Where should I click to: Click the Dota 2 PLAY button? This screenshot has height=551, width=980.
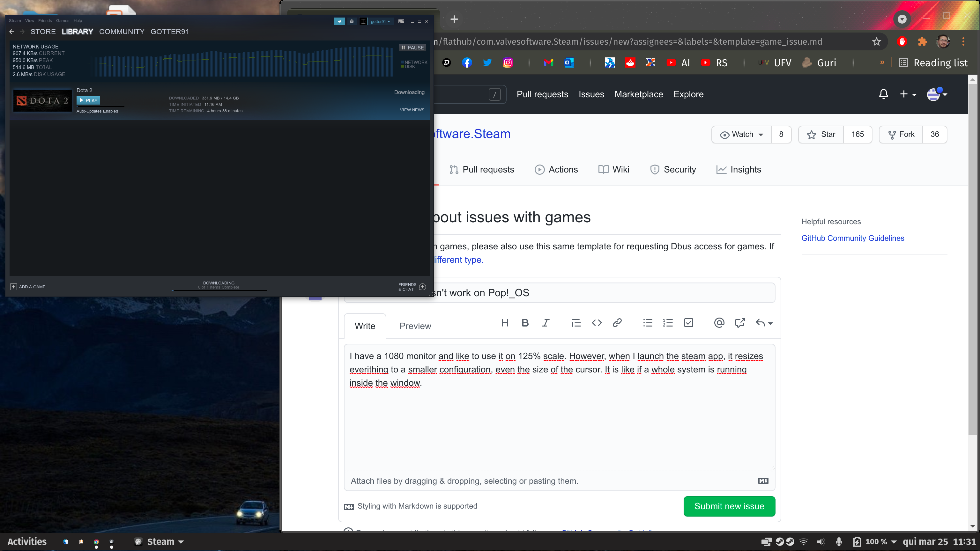88,100
